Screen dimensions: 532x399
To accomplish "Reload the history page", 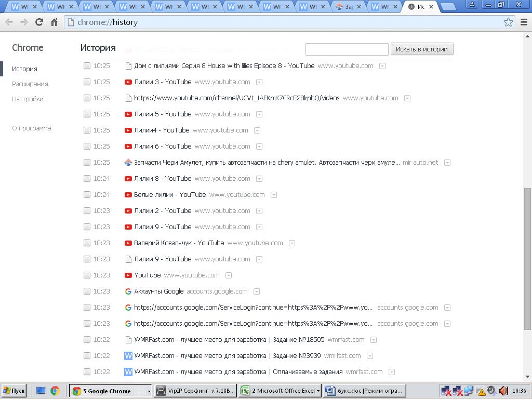I will (39, 22).
